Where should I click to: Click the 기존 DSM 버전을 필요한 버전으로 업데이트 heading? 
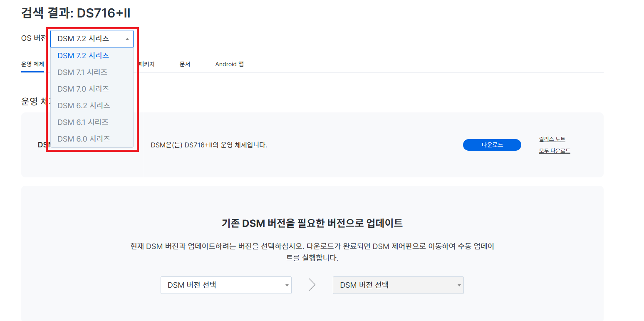tap(312, 223)
